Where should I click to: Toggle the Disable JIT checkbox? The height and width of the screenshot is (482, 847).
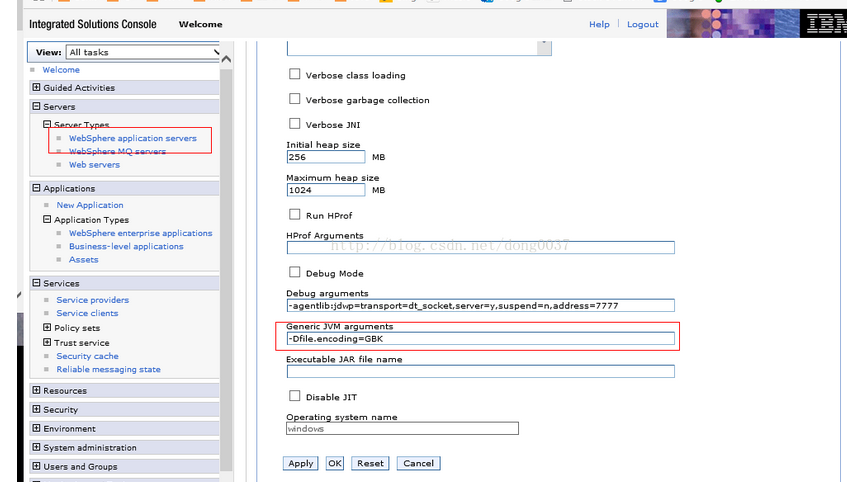(x=294, y=396)
